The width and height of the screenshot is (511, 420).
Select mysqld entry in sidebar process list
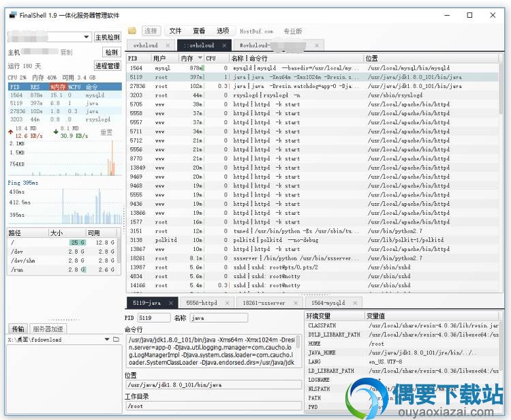[x=65, y=95]
